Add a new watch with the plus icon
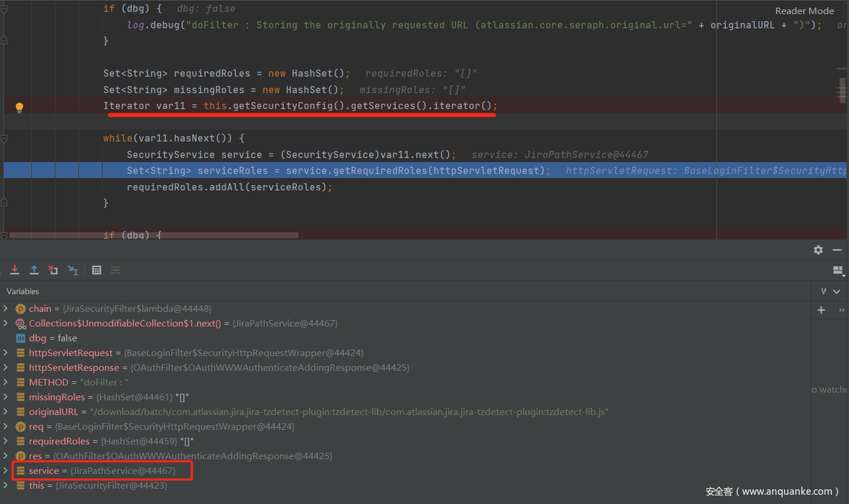 pos(821,310)
